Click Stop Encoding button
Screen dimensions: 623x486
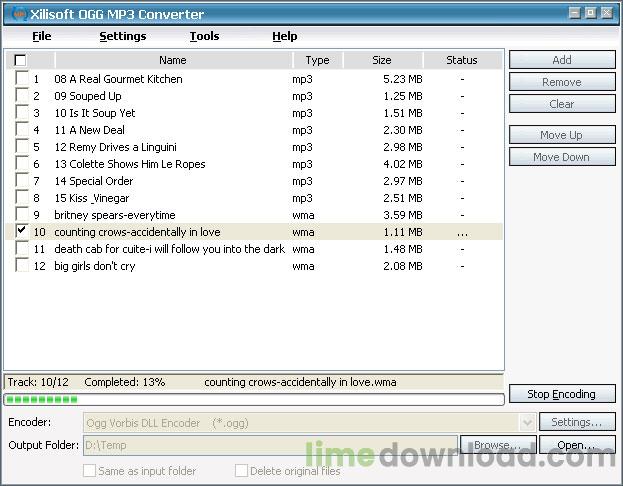[562, 394]
